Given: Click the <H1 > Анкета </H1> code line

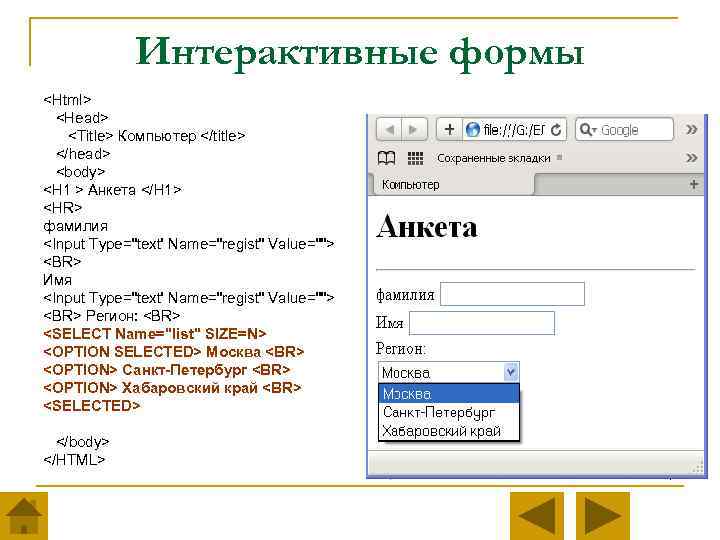Looking at the screenshot, I should click(112, 190).
